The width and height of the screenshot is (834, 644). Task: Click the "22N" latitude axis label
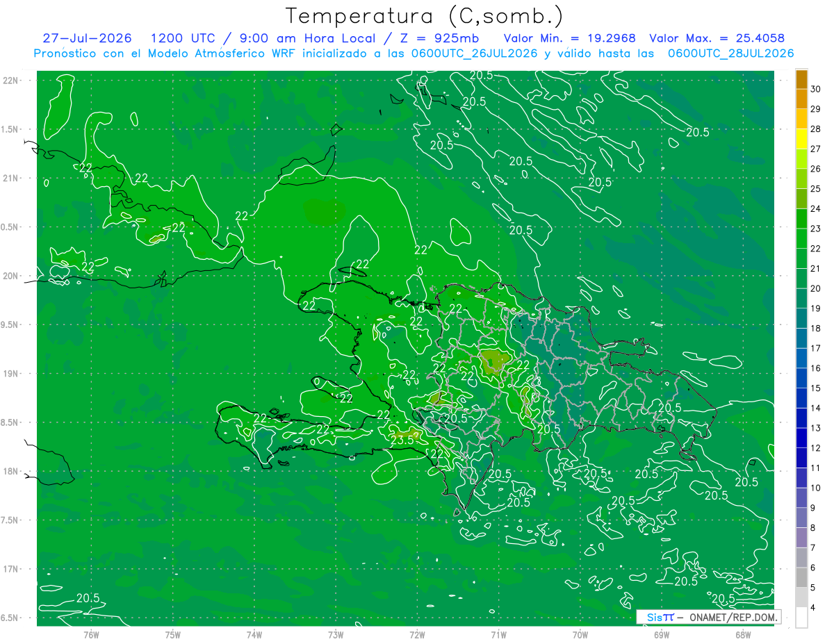[x=11, y=81]
